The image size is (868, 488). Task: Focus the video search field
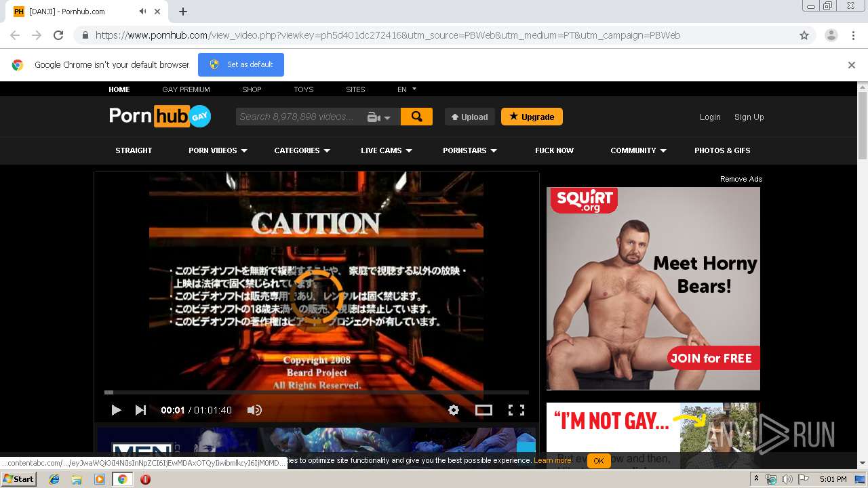pyautogui.click(x=298, y=117)
